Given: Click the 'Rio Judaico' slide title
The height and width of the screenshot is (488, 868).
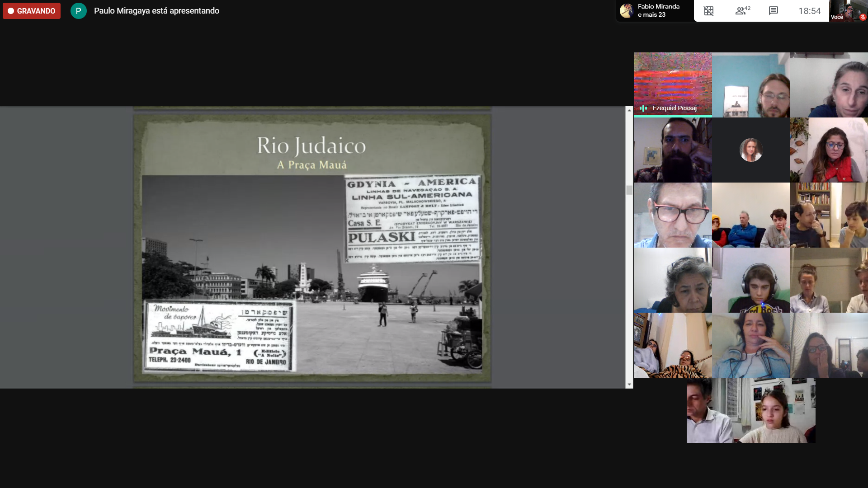Looking at the screenshot, I should [x=311, y=146].
